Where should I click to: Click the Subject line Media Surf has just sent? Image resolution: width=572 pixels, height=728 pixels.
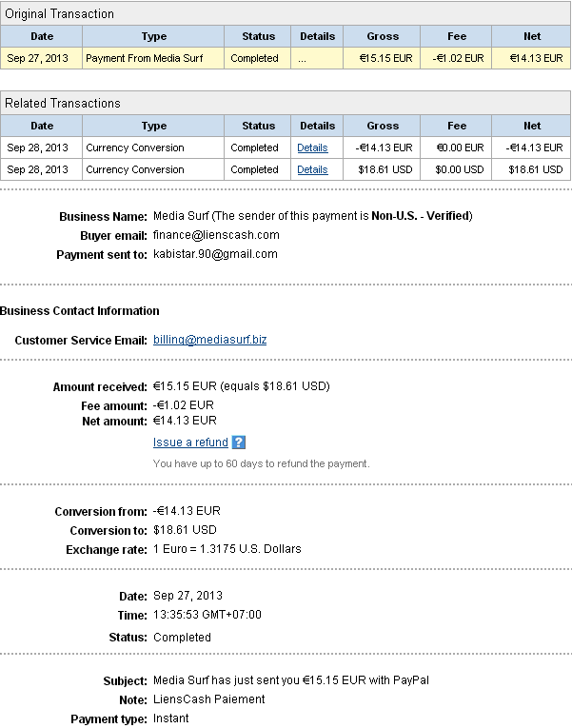(291, 680)
